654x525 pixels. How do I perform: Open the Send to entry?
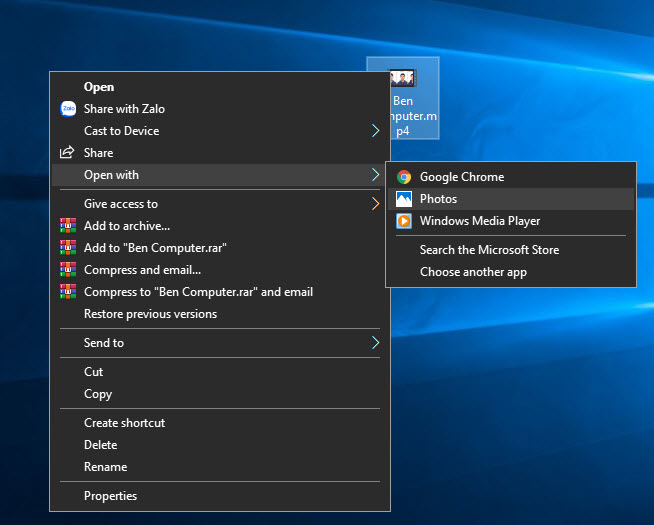[x=220, y=343]
